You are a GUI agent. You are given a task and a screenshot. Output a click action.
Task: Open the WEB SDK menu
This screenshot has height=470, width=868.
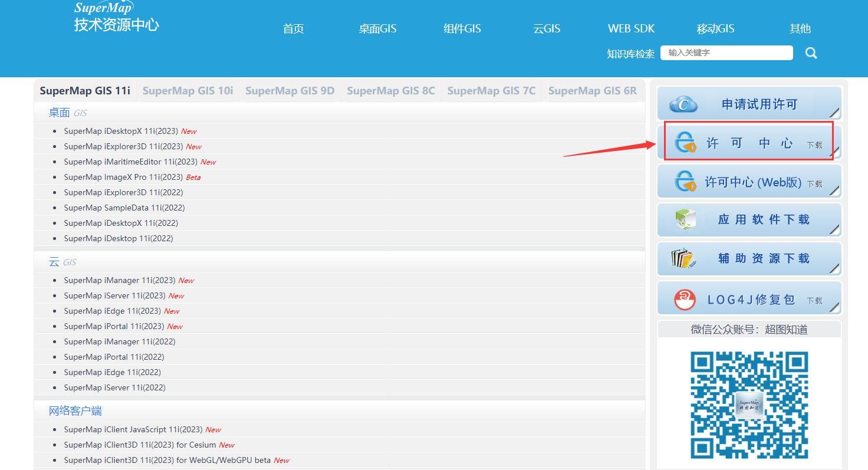[x=631, y=28]
